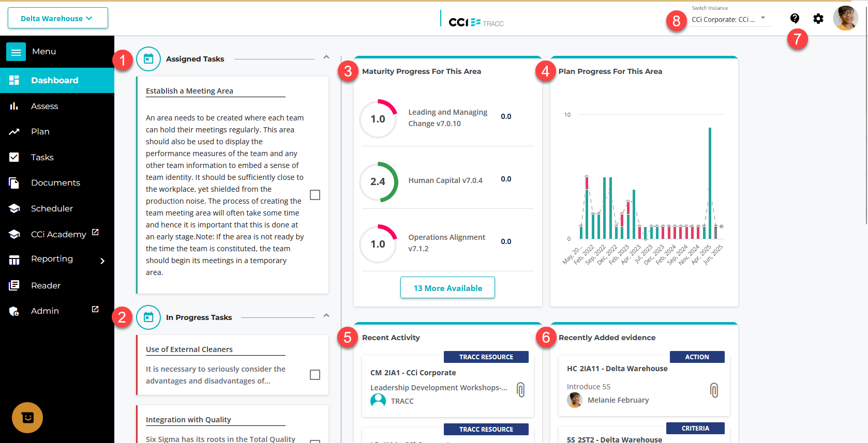Screen dimensions: 868x443
Task: Open Admin external link icon
Action: [x=95, y=309]
